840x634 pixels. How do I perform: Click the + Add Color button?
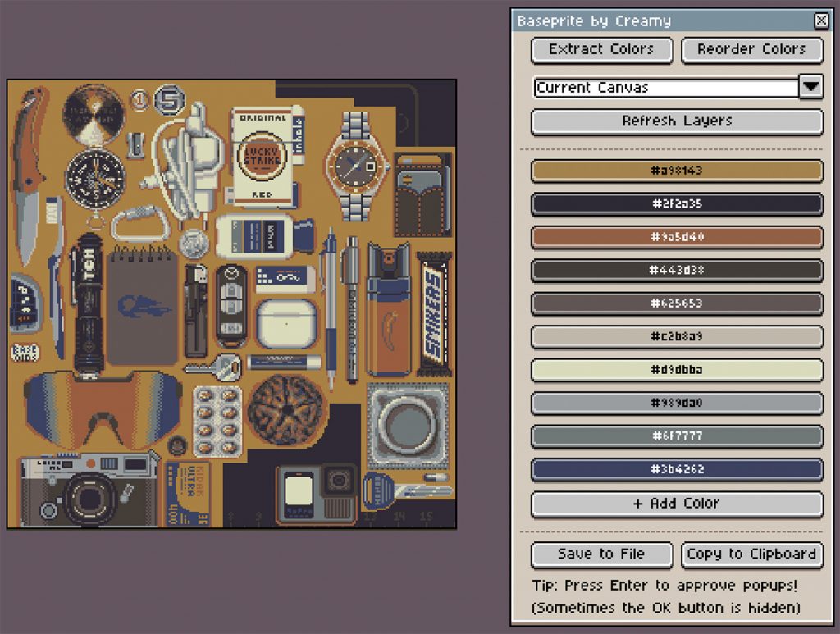pos(677,504)
